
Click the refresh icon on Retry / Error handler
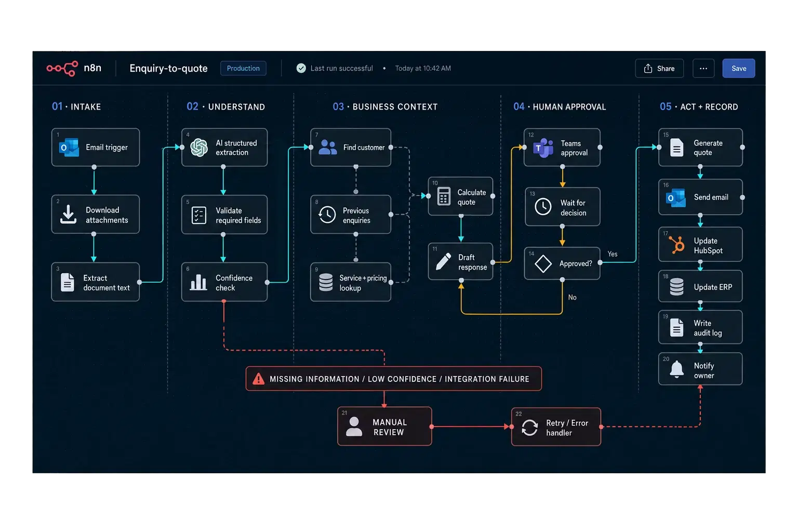(529, 428)
